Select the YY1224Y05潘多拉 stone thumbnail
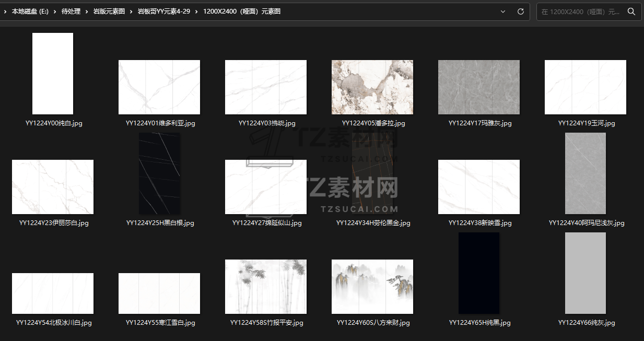This screenshot has width=644, height=341. coord(372,87)
